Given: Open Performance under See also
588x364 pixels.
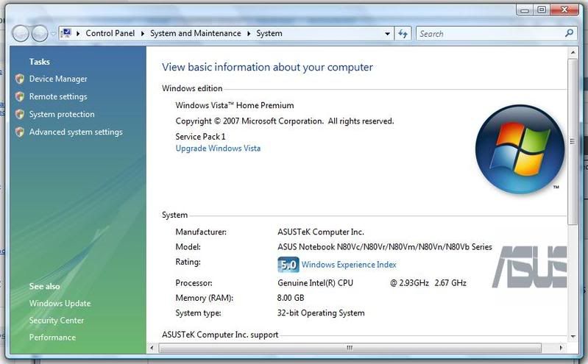Looking at the screenshot, I should tap(52, 338).
